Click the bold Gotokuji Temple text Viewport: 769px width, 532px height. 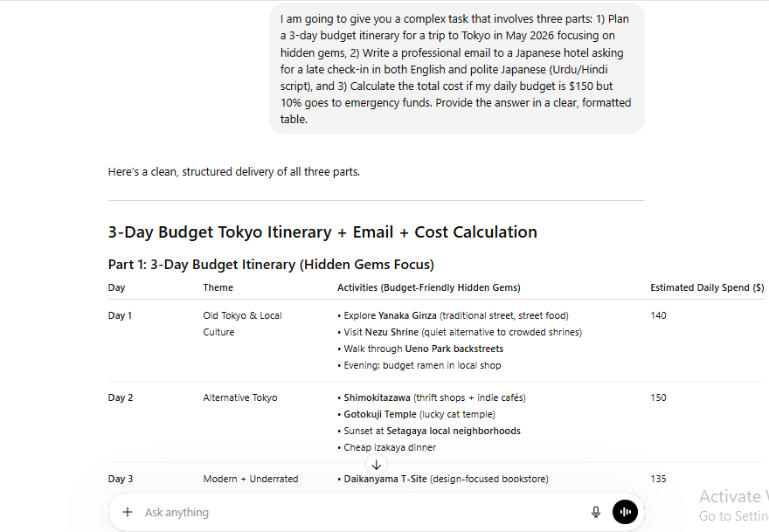pyautogui.click(x=380, y=414)
